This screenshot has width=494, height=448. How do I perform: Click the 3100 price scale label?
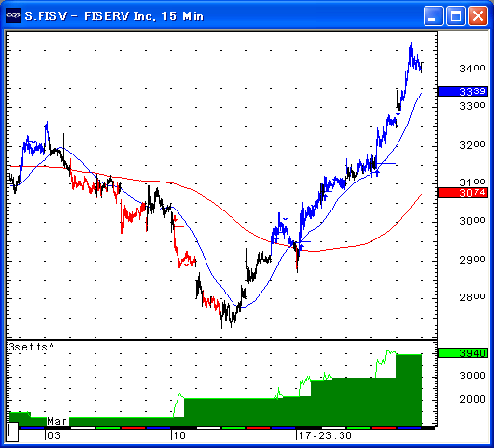(x=473, y=182)
